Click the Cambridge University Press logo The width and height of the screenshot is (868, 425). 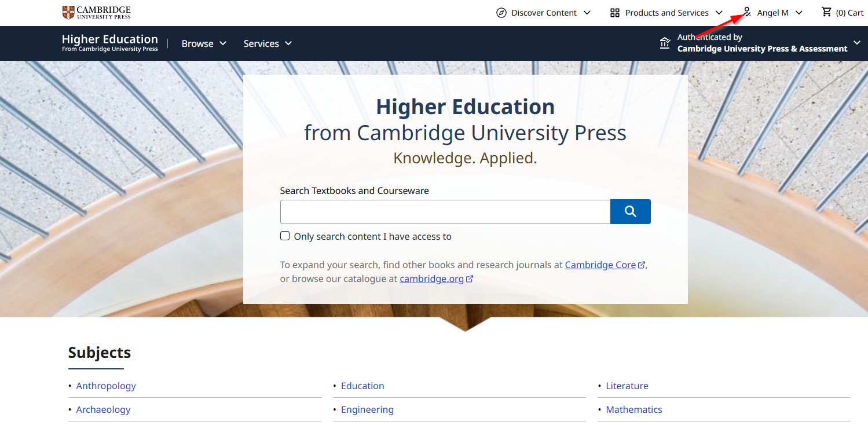click(x=97, y=12)
